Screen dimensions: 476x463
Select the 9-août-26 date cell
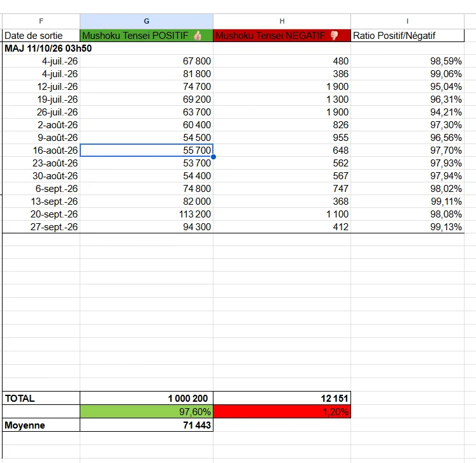coord(41,138)
